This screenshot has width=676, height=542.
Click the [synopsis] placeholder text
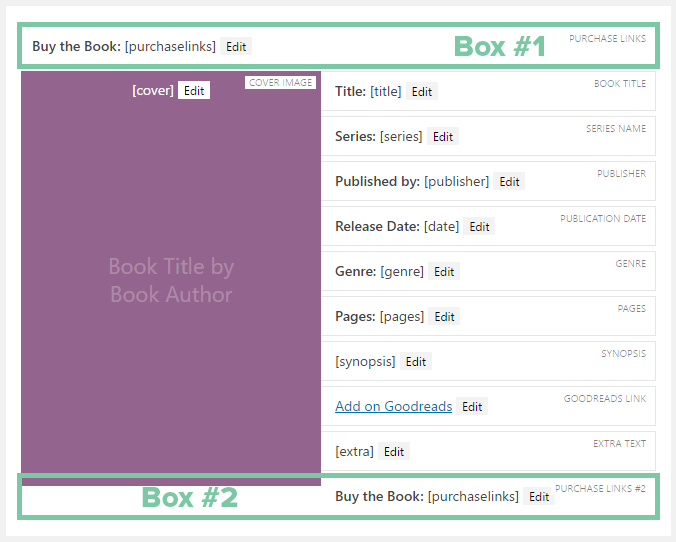click(x=365, y=362)
